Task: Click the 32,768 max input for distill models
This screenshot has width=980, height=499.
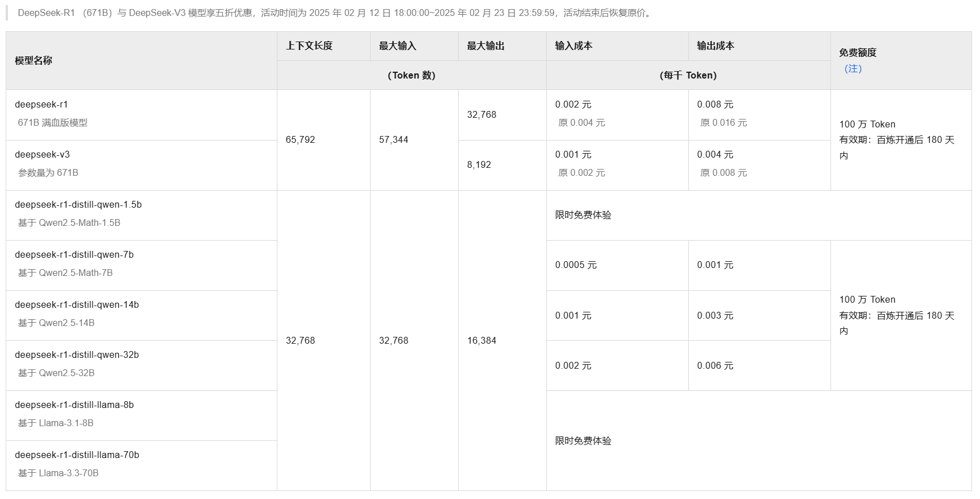Action: coord(393,340)
